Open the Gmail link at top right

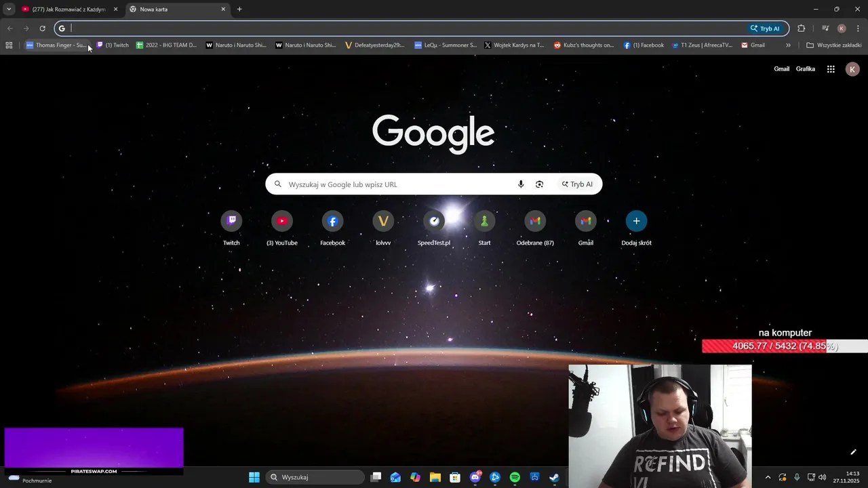[x=782, y=69]
